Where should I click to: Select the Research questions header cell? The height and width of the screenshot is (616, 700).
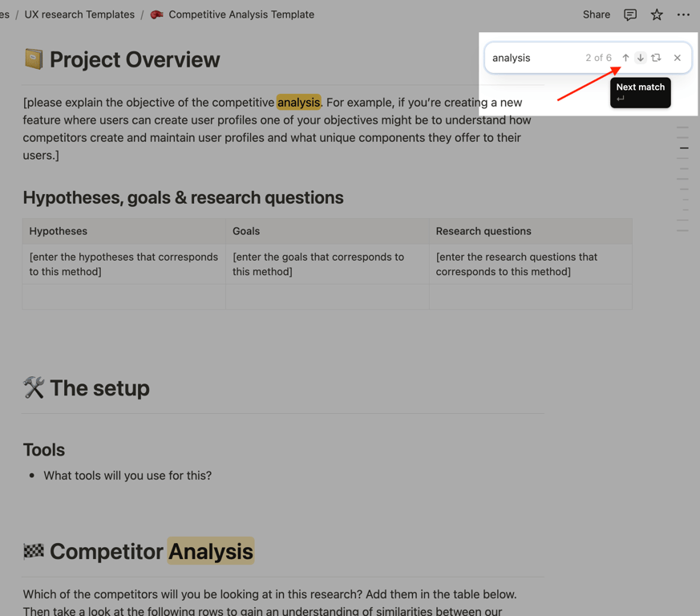pyautogui.click(x=530, y=231)
